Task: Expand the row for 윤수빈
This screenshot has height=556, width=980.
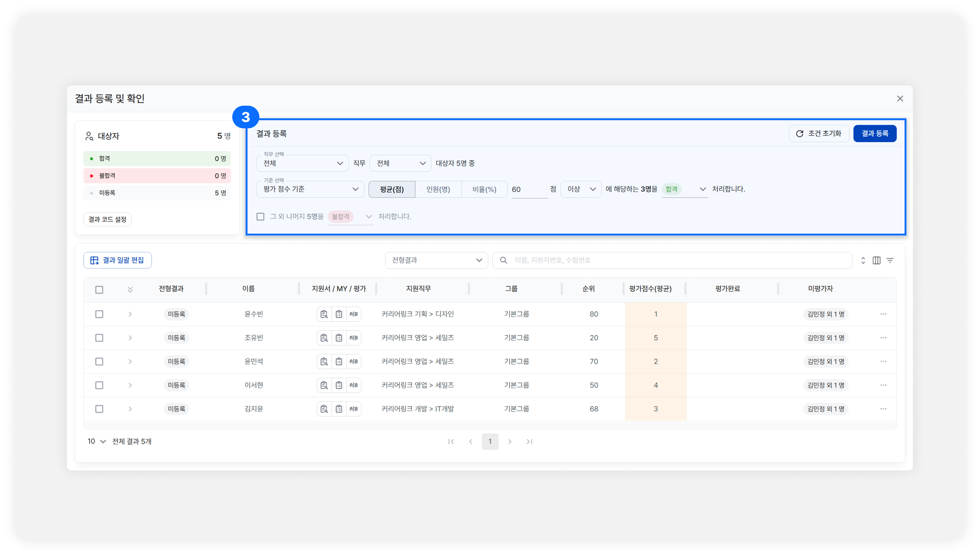Action: tap(130, 314)
